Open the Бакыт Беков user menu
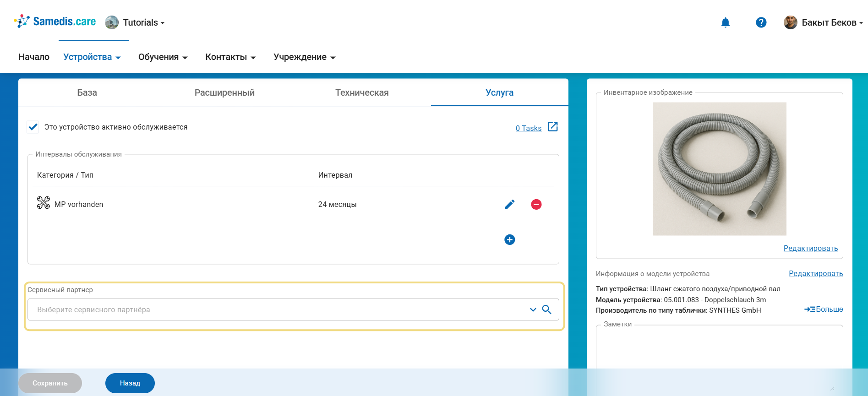This screenshot has height=396, width=868. (832, 22)
